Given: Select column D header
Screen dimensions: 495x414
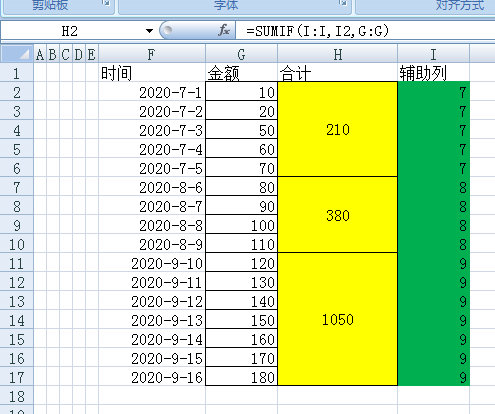Looking at the screenshot, I should 79,54.
